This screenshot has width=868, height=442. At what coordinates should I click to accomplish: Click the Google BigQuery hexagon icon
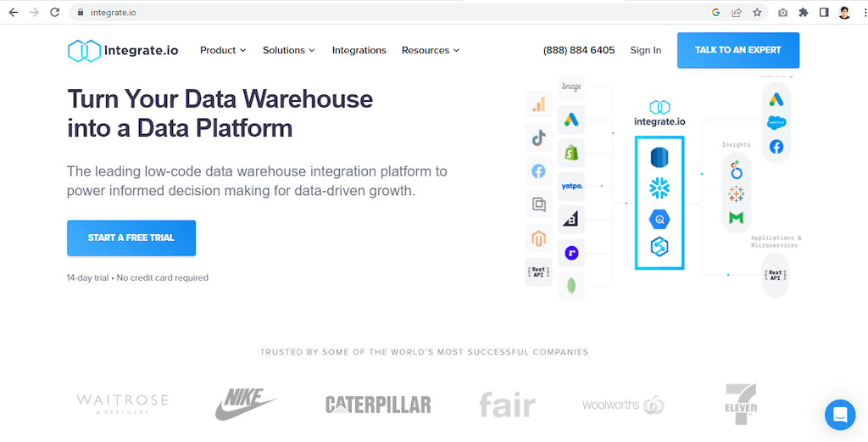tap(659, 220)
